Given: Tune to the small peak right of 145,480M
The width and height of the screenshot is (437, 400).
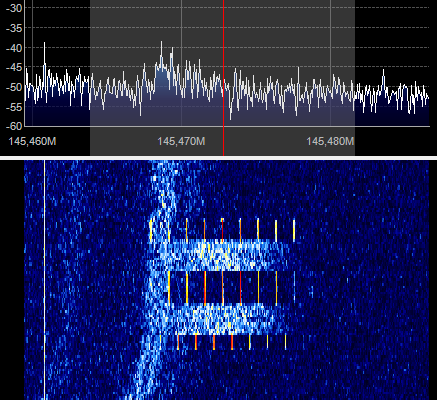Looking at the screenshot, I should point(384,71).
